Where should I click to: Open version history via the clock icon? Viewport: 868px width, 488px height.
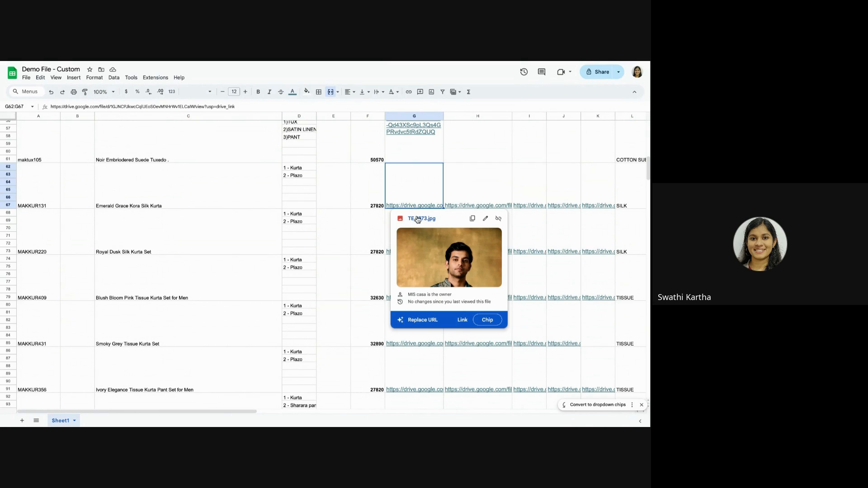[524, 72]
